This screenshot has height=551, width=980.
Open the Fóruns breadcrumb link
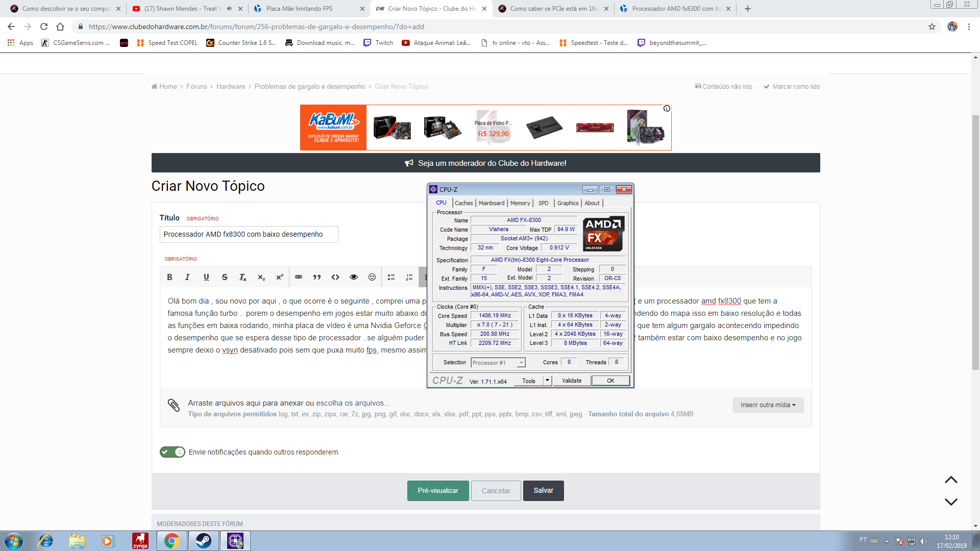pyautogui.click(x=197, y=87)
